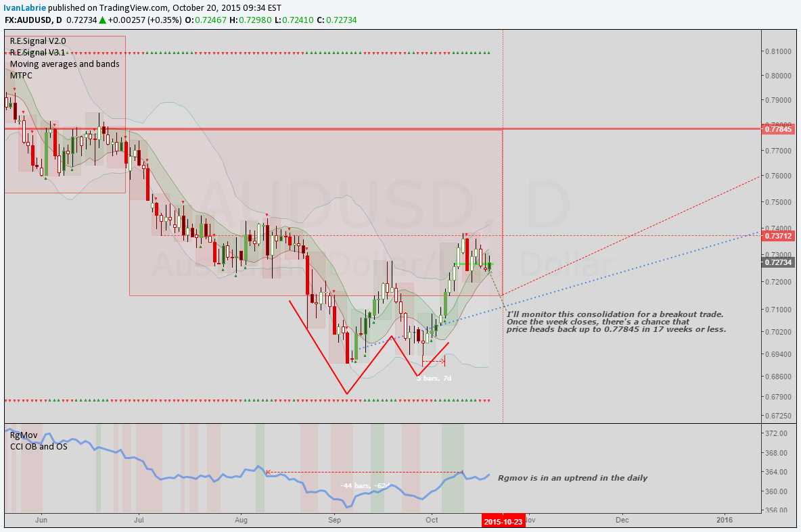This screenshot has height=532, width=801.
Task: Open the IvanLabrie author link
Action: (x=24, y=7)
